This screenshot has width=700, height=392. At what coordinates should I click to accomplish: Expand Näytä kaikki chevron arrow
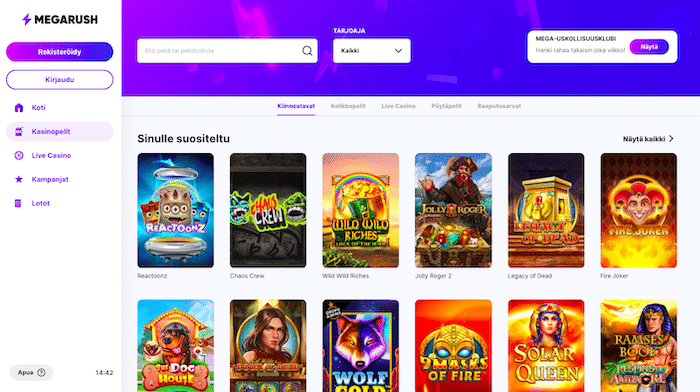point(671,139)
